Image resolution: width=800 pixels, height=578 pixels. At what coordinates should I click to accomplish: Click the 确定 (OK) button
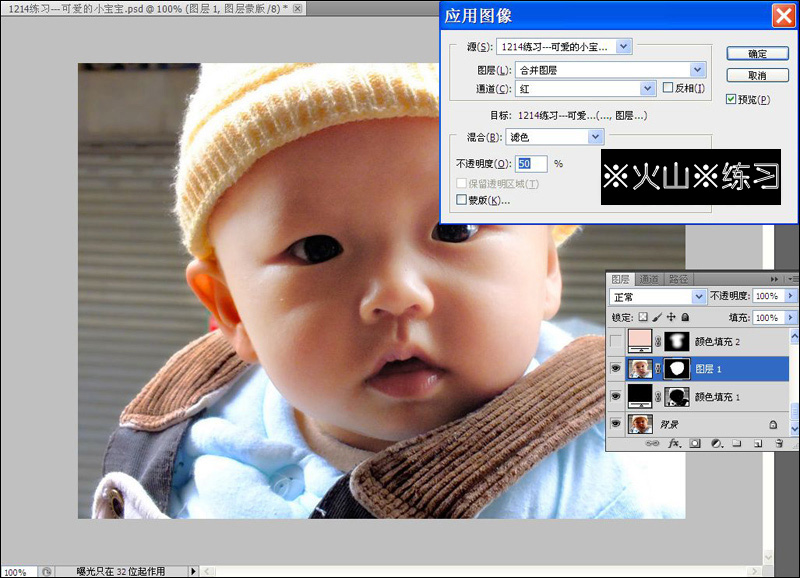(758, 53)
